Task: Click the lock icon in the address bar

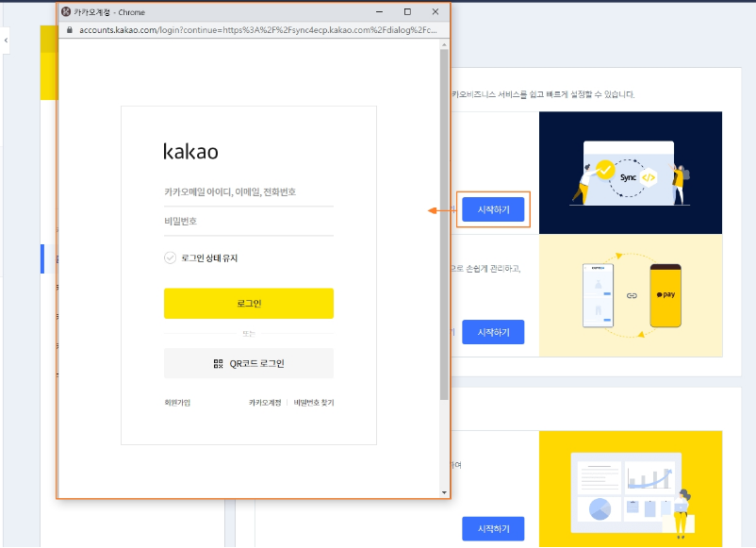Action: point(70,30)
